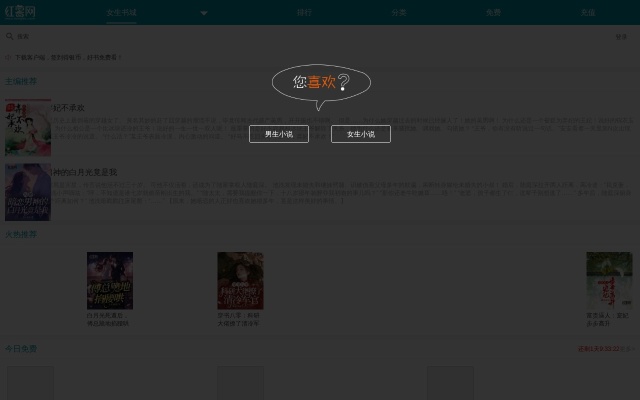Open the 排行 tab

(x=304, y=13)
